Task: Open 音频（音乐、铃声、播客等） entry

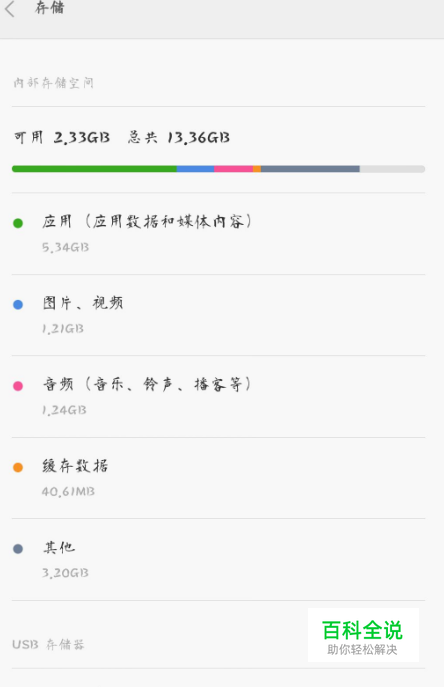Action: (x=218, y=397)
